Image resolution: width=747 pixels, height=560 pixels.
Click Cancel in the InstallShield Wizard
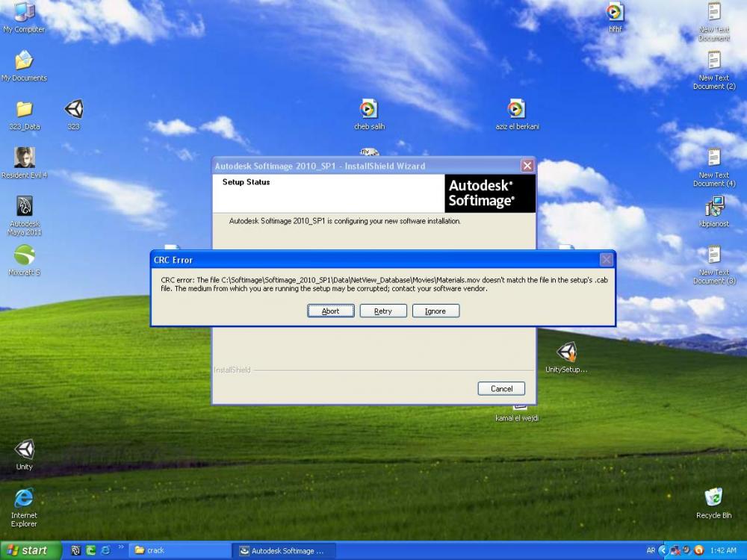(x=501, y=388)
